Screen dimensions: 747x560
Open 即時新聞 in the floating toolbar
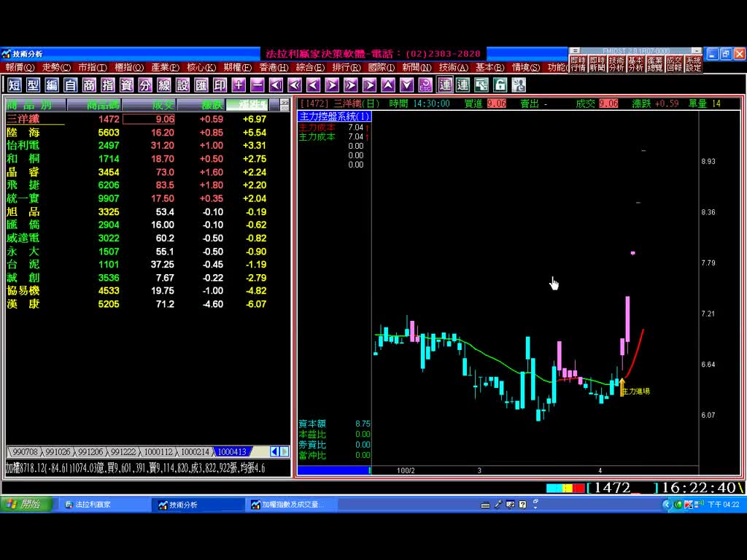pos(597,64)
